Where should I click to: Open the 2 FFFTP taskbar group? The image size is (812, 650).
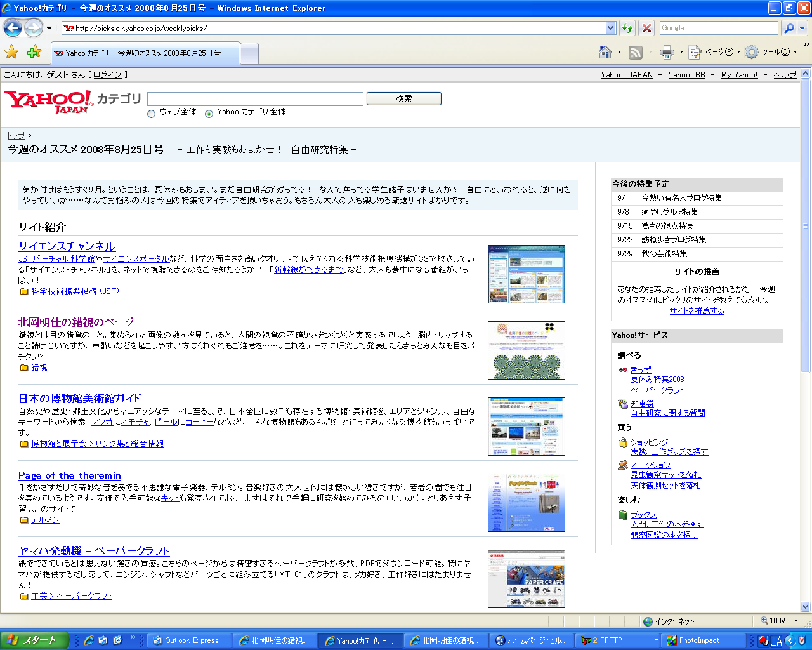click(x=619, y=640)
